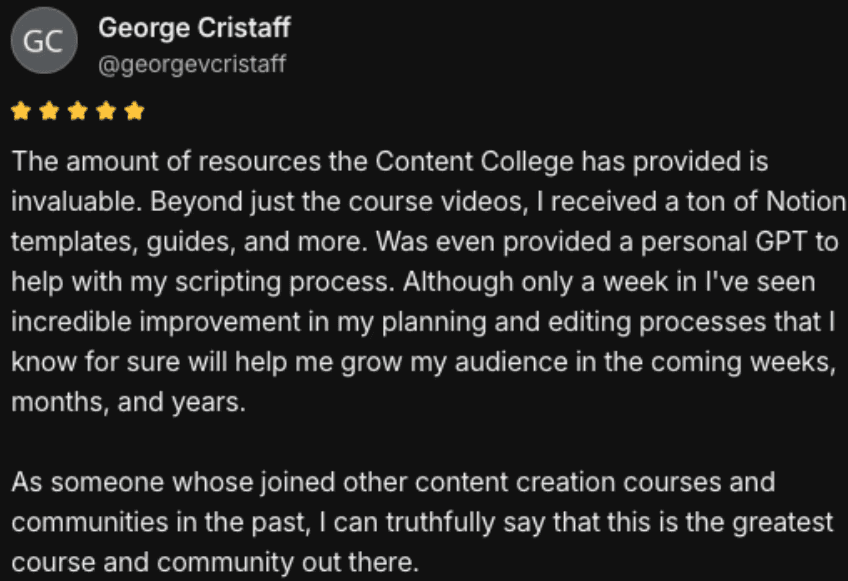Click the words "greatest" near review end

(x=783, y=523)
